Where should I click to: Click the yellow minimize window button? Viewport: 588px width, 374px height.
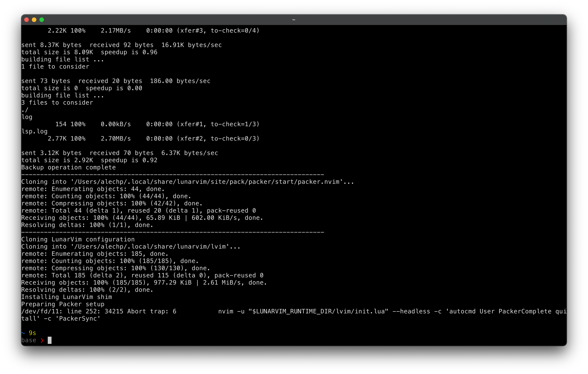(34, 20)
